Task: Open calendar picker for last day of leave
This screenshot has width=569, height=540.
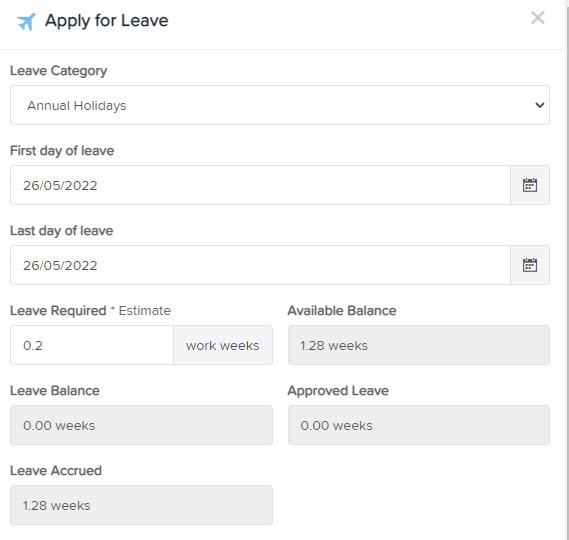Action: click(x=529, y=265)
